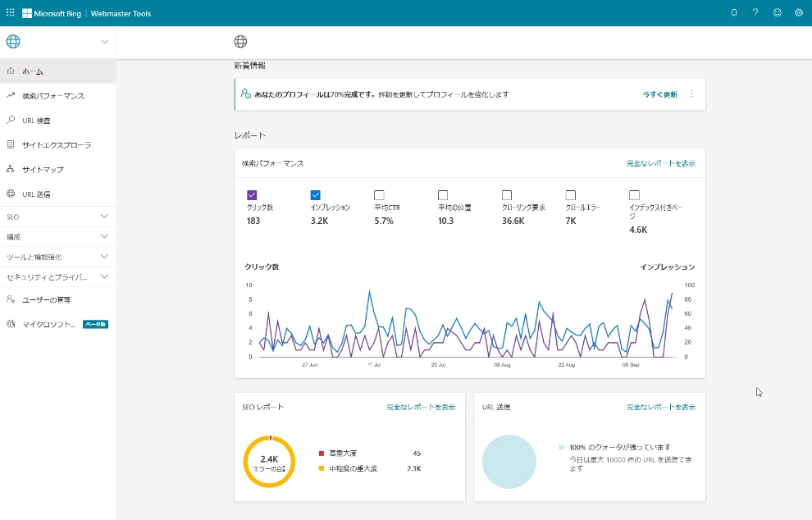Screen dimensions: 812x520
Task: Click the light blue quota legend swatch
Action: point(561,447)
